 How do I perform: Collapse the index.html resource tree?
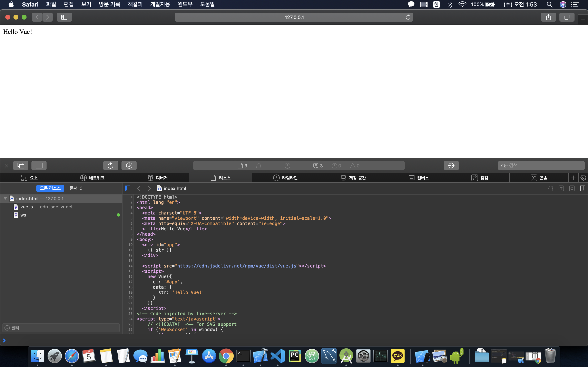pyautogui.click(x=5, y=198)
